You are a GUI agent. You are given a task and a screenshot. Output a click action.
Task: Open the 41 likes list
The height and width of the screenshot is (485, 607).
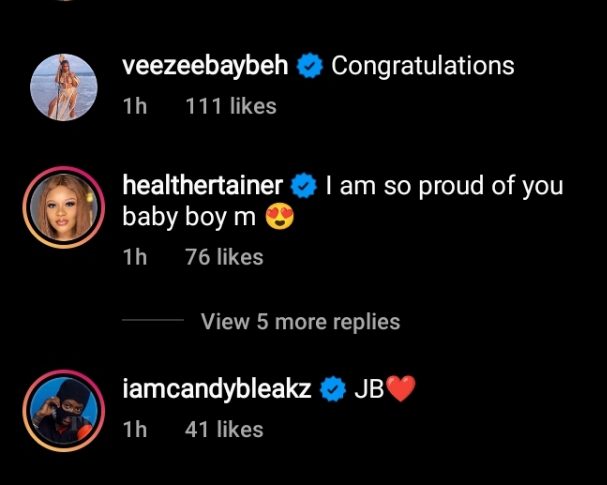coord(224,429)
